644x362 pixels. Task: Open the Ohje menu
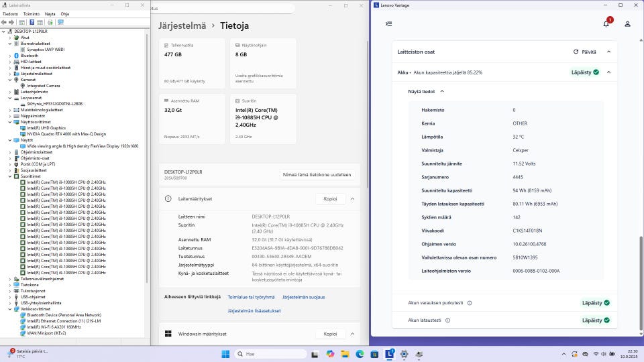point(65,14)
